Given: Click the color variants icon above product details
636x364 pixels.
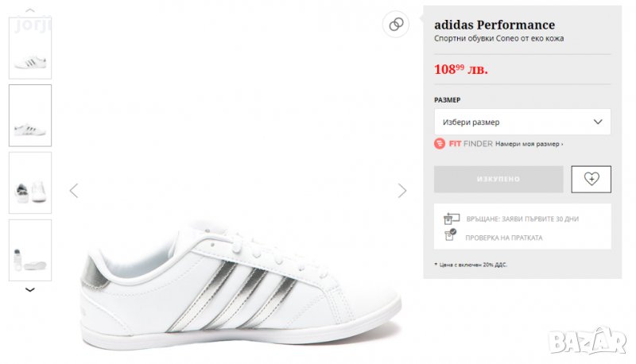Looking at the screenshot, I should point(396,24).
